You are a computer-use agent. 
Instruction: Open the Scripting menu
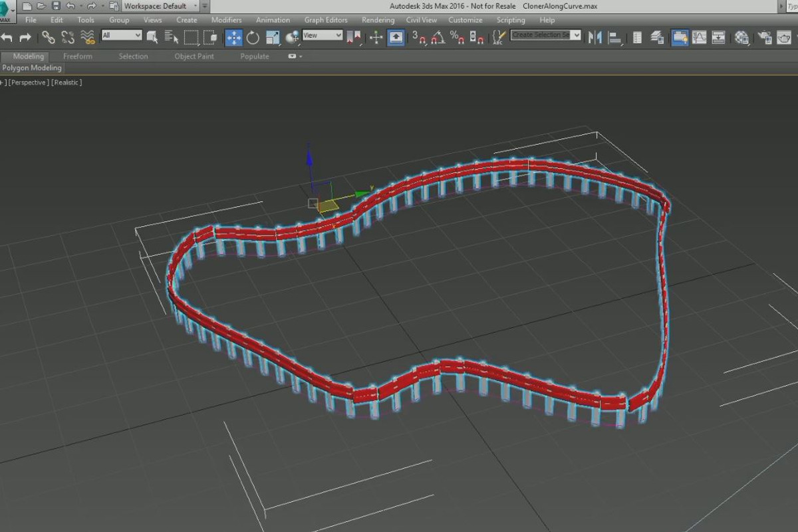click(511, 20)
